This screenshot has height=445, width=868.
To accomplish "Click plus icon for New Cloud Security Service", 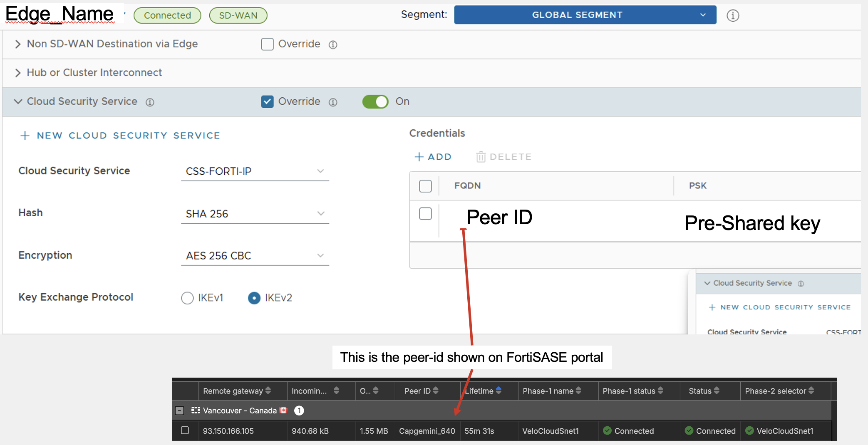I will 25,136.
